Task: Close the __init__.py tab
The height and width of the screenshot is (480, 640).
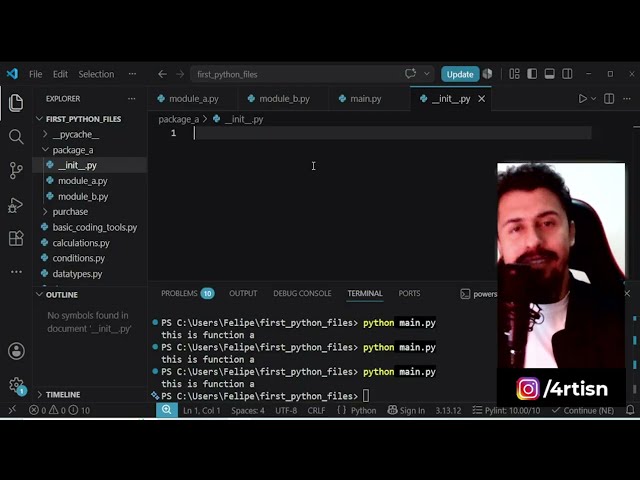Action: (482, 99)
